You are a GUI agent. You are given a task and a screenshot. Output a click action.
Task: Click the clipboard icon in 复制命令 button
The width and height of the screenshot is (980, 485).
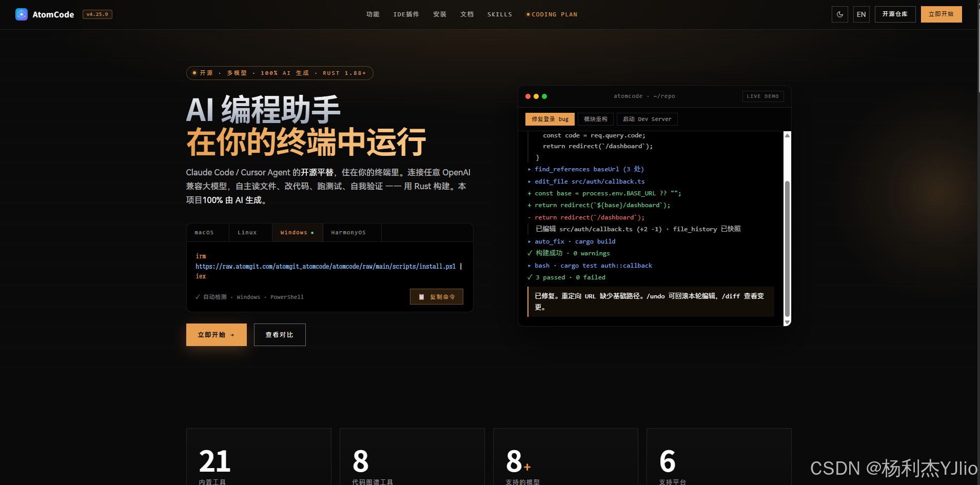[422, 297]
